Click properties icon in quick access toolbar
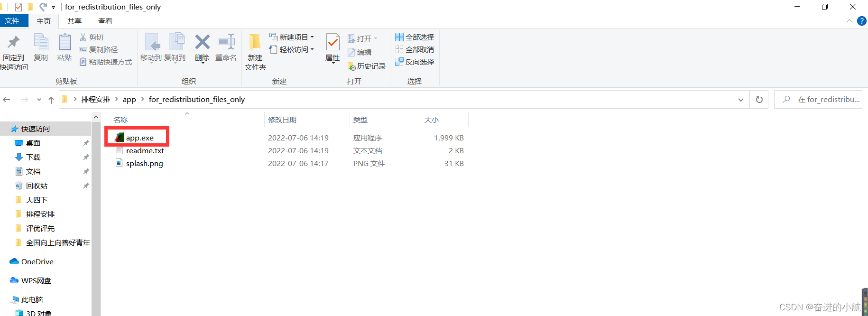868x316 pixels. point(18,7)
